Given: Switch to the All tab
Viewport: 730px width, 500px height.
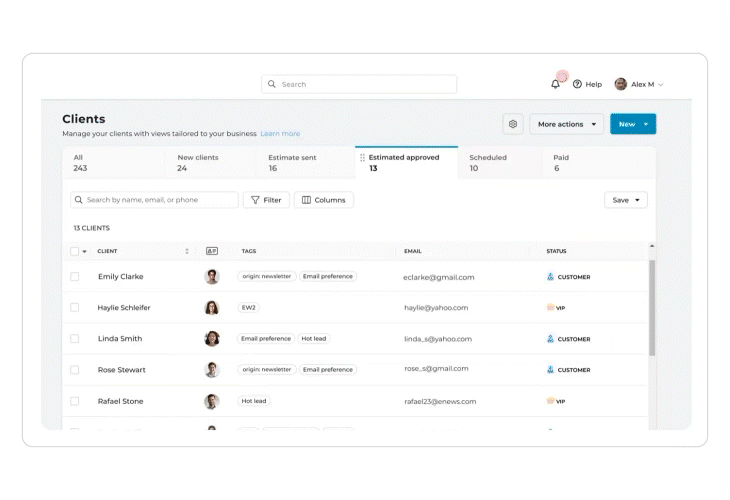Looking at the screenshot, I should pyautogui.click(x=114, y=163).
